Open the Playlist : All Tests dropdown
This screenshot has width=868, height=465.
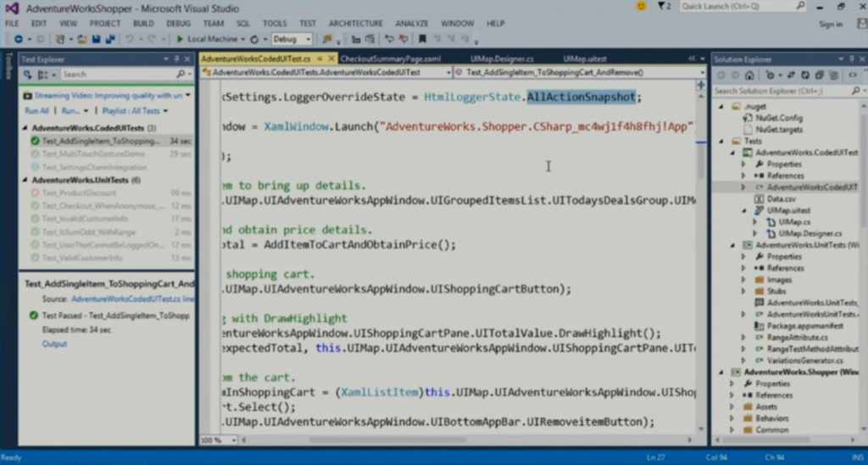(x=135, y=111)
